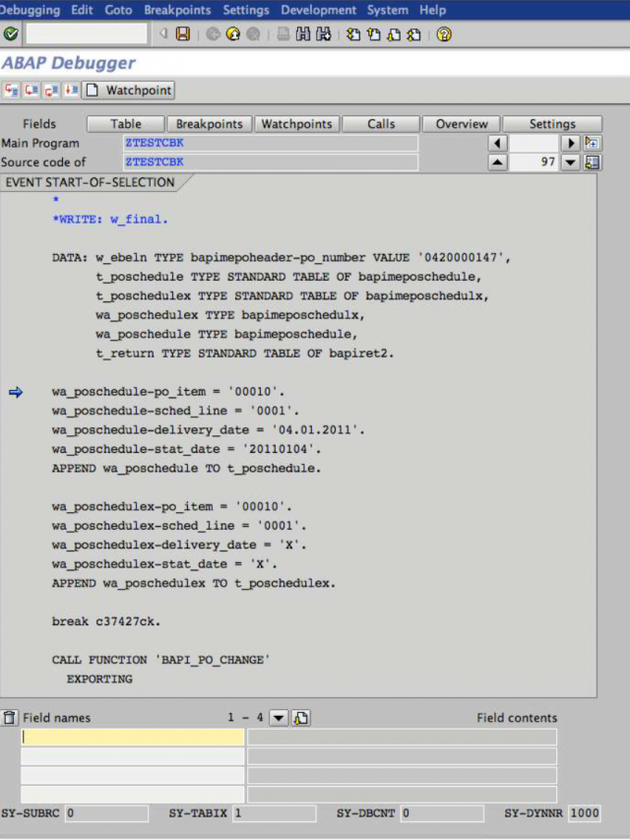
Task: Click the Single Step debugger icon
Action: pyautogui.click(x=11, y=90)
